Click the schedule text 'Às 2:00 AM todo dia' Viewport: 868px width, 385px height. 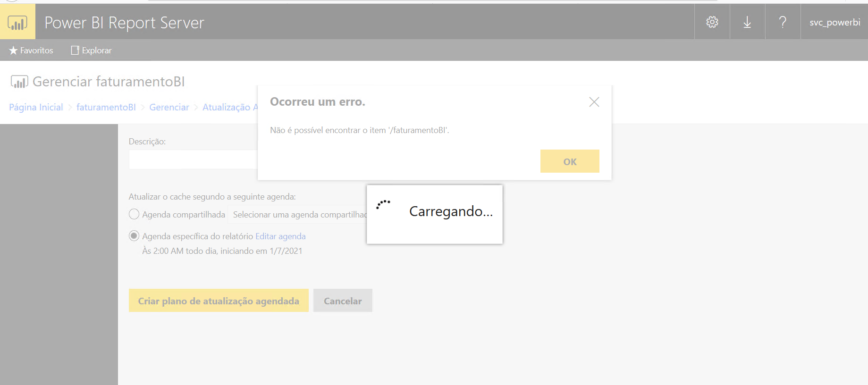click(180, 251)
